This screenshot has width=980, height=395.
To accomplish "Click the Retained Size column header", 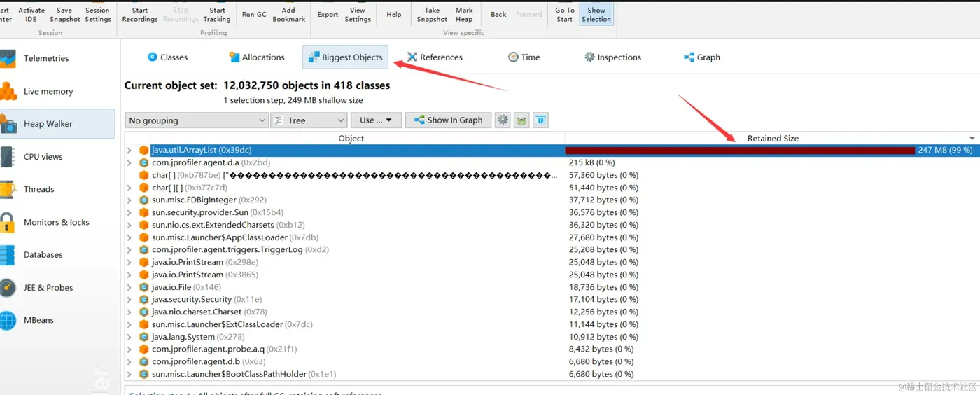I will click(x=773, y=139).
